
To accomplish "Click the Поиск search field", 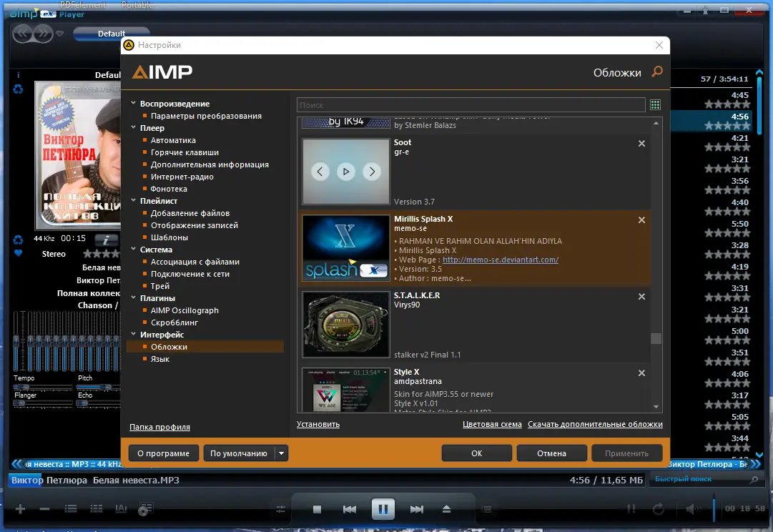I will point(471,105).
